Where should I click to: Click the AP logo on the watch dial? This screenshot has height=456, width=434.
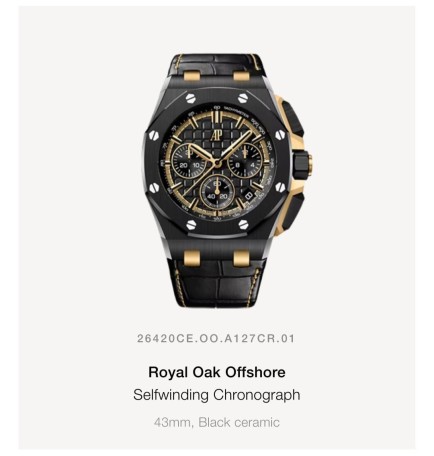[x=217, y=135]
